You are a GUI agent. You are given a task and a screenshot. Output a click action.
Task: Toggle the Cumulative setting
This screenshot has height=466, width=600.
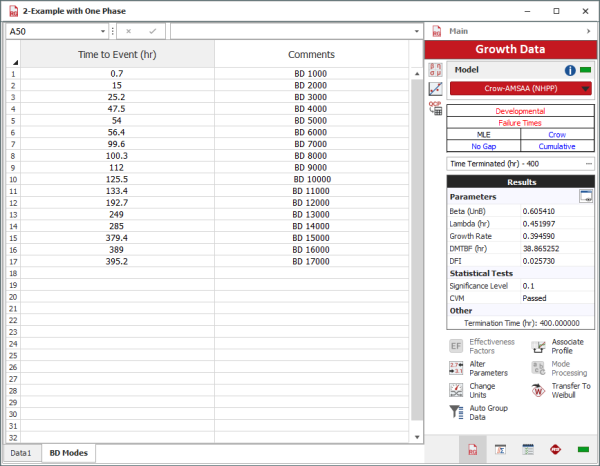pos(557,145)
